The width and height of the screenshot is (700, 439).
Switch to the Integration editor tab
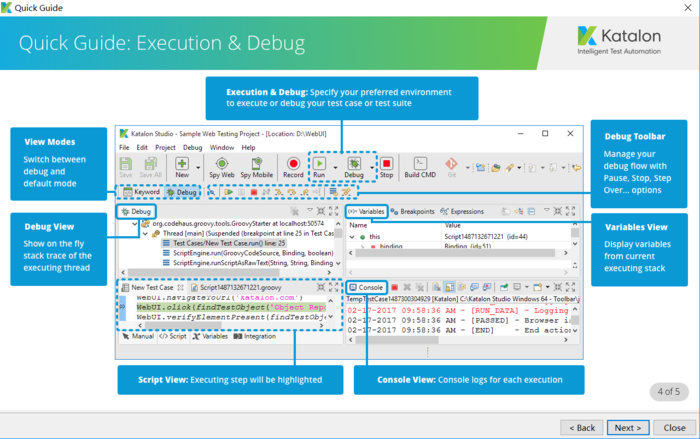coord(254,336)
